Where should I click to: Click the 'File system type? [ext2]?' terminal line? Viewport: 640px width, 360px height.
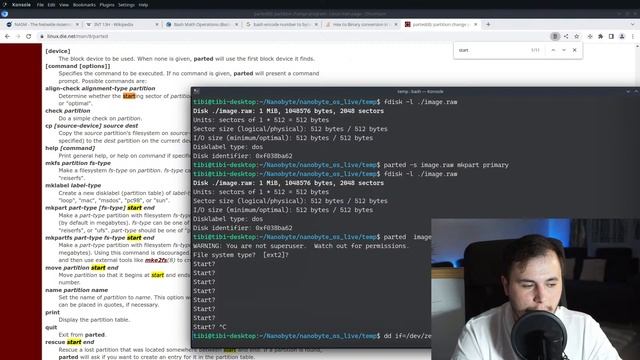click(241, 255)
